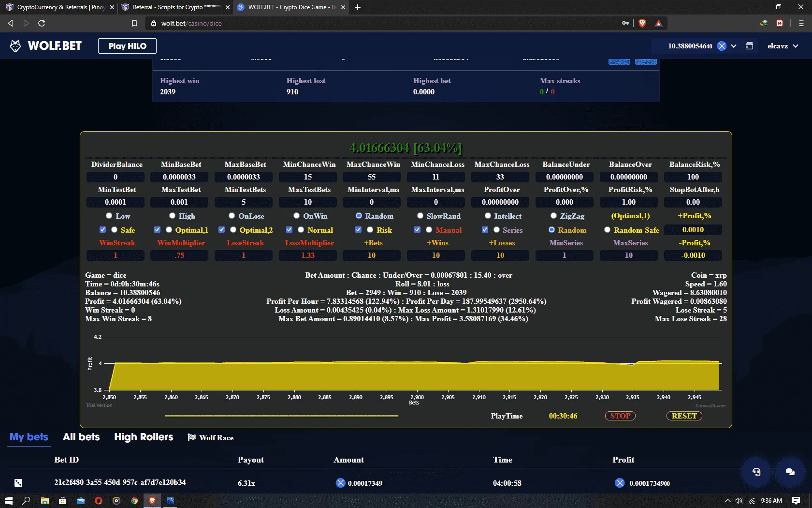The image size is (812, 508).
Task: Open File Explorer from taskbar
Action: (44, 501)
